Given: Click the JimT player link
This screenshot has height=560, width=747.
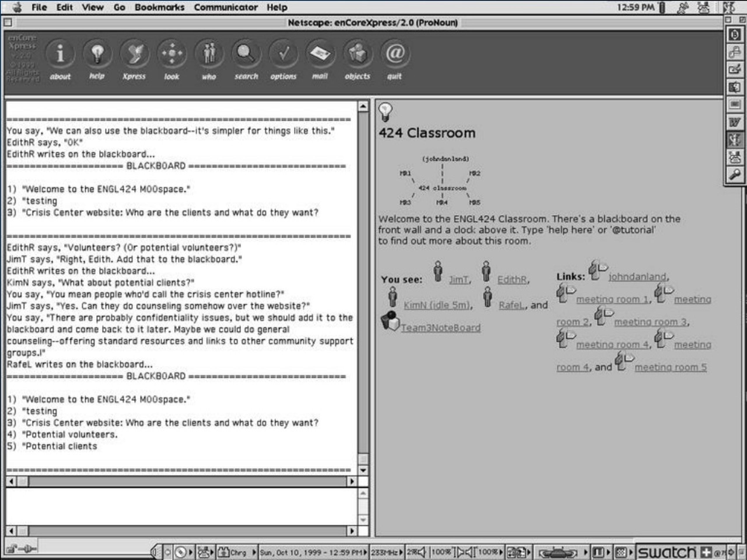Looking at the screenshot, I should click(x=459, y=279).
